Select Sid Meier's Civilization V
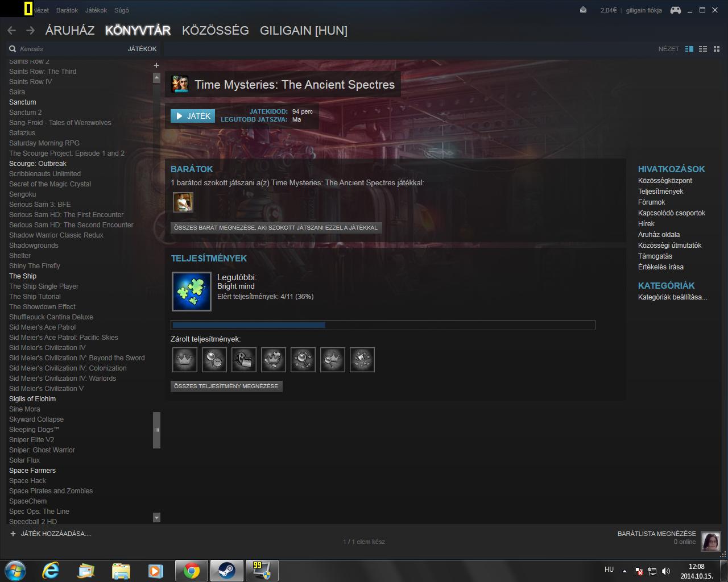This screenshot has height=582, width=728. [46, 389]
